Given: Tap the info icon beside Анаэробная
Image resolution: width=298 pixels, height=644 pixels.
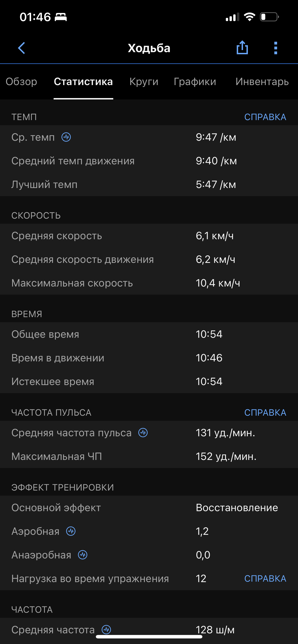Looking at the screenshot, I should (x=83, y=555).
